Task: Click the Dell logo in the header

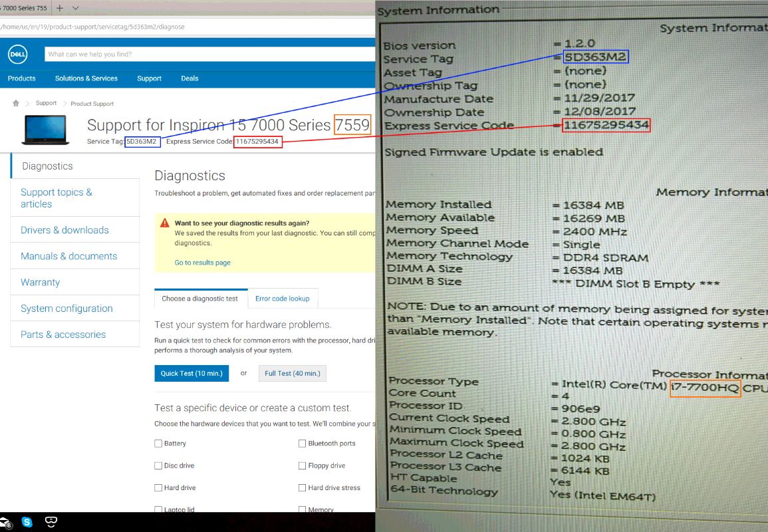Action: pyautogui.click(x=18, y=55)
